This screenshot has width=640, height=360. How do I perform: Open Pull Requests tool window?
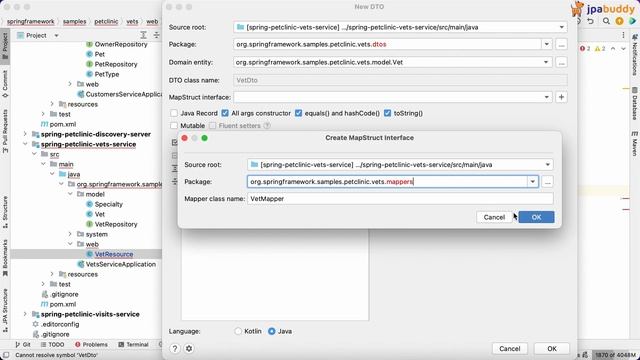(5, 131)
